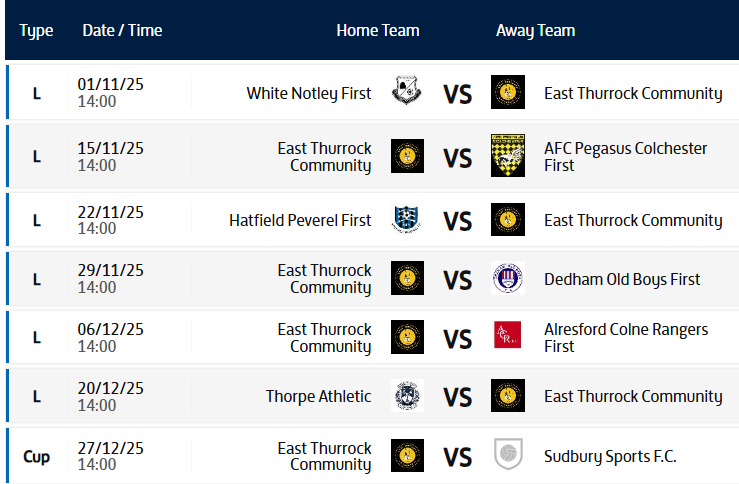Image resolution: width=739 pixels, height=484 pixels.
Task: Click the Sudbury Sports F.C. shield crest
Action: click(508, 455)
